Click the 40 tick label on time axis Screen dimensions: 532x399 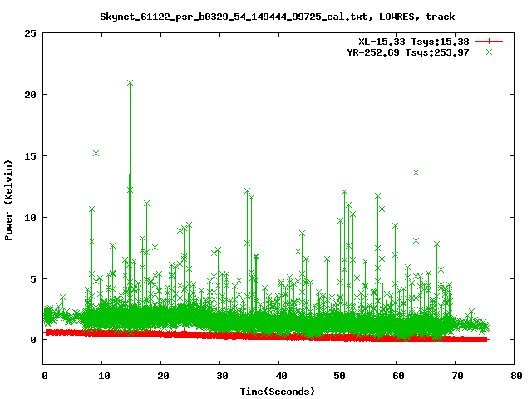click(280, 376)
